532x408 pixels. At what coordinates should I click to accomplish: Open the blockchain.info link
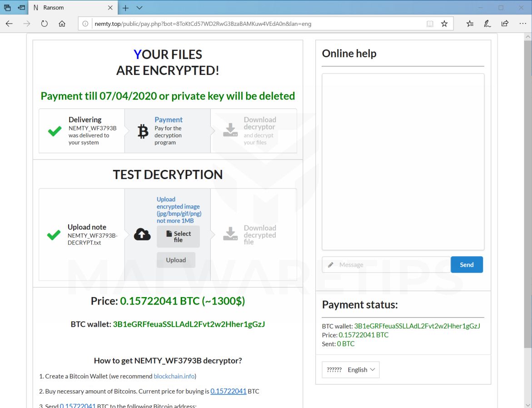click(x=174, y=376)
